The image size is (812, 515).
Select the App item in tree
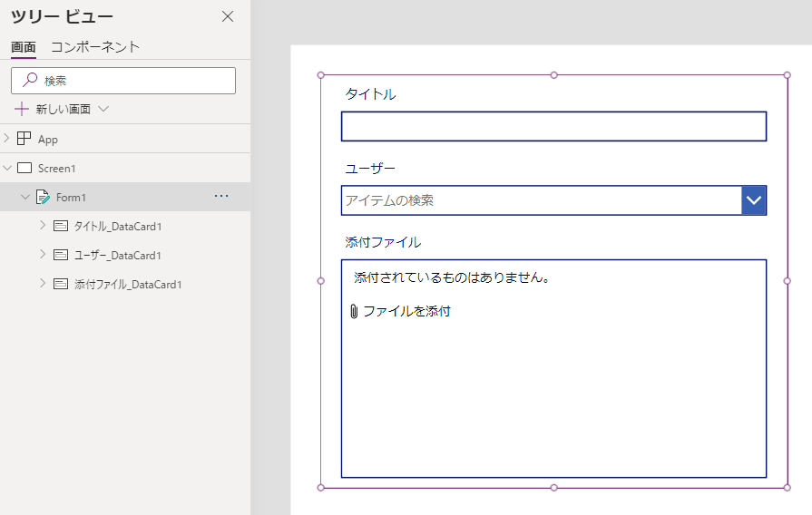pos(48,140)
